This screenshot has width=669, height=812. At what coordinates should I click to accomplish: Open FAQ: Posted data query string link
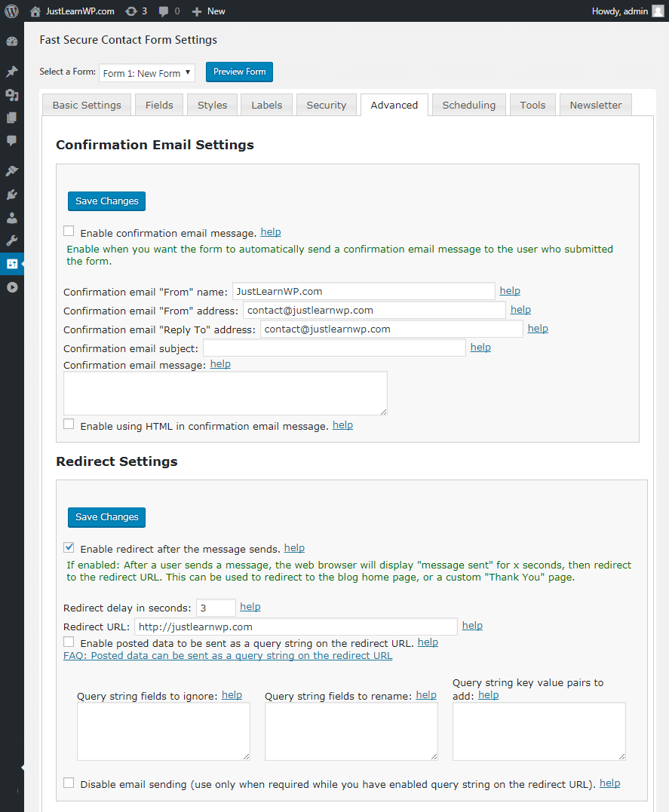pos(228,656)
